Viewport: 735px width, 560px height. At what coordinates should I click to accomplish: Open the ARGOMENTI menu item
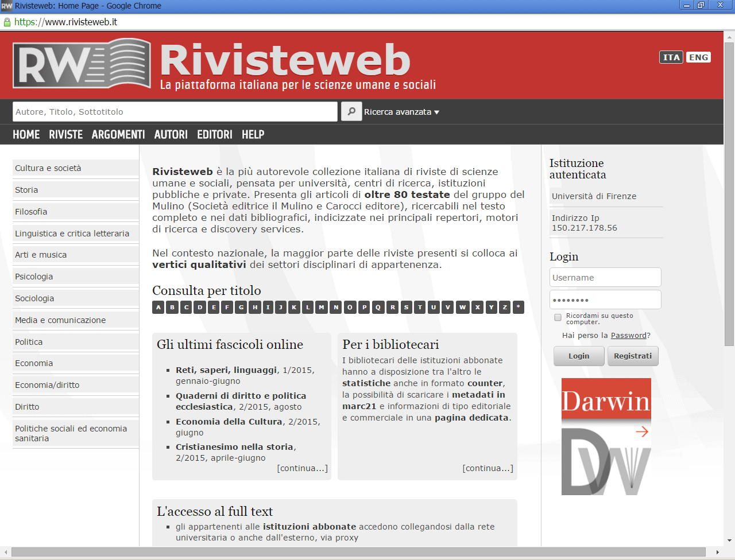pyautogui.click(x=118, y=134)
